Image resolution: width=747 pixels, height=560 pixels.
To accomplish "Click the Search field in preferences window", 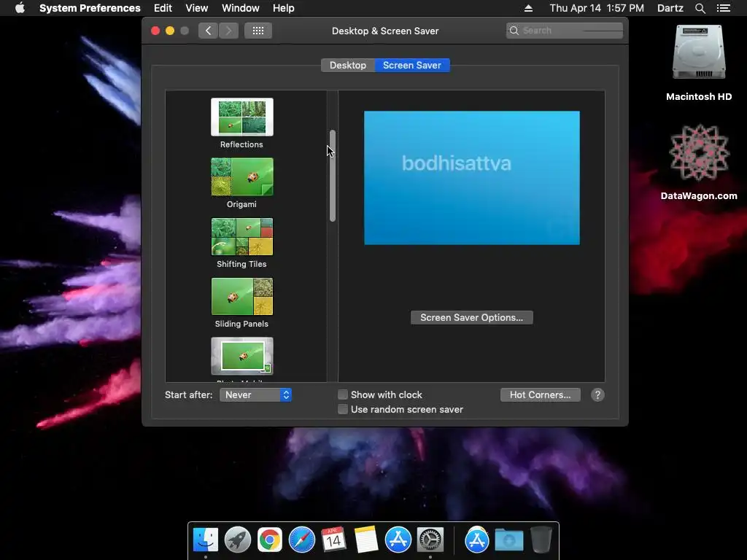I will coord(565,31).
